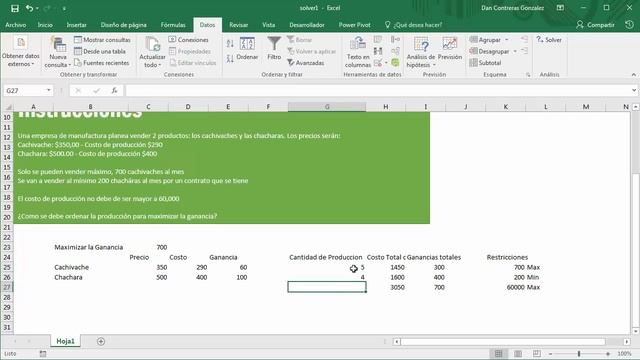Open the ribbon display options icon
Screen dimensions: 640x360
[560, 8]
